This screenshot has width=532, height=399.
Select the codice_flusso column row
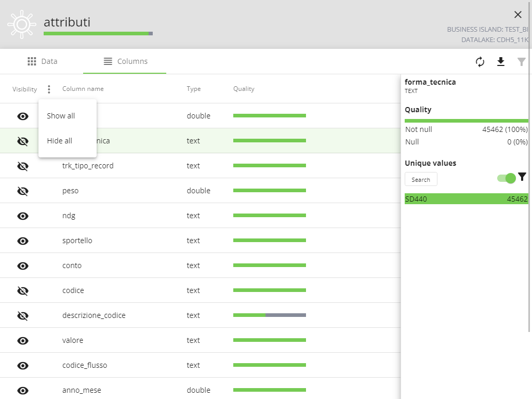[85, 365]
